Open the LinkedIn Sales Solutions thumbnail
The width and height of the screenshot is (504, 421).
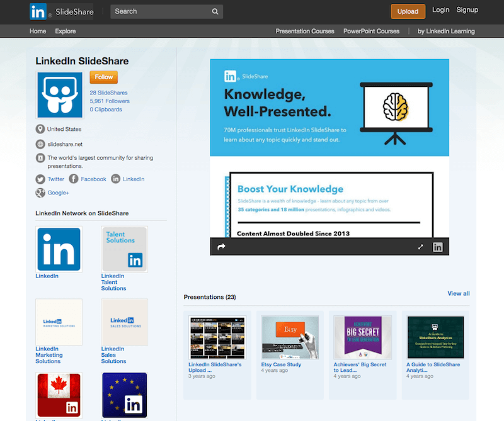[x=124, y=322]
